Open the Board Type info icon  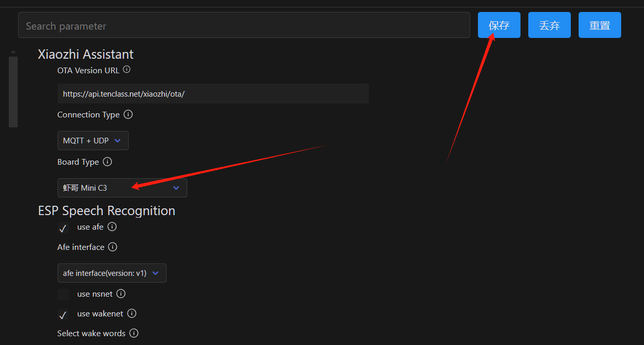click(x=107, y=162)
